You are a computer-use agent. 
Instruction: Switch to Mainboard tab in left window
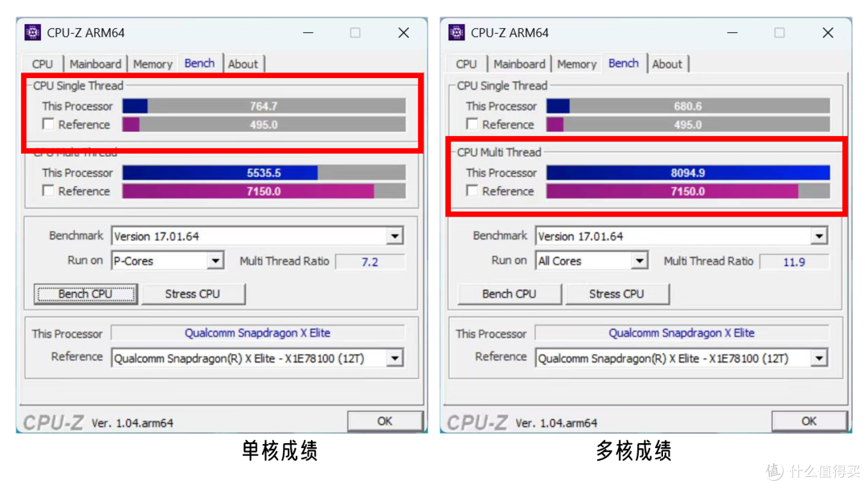pos(95,64)
